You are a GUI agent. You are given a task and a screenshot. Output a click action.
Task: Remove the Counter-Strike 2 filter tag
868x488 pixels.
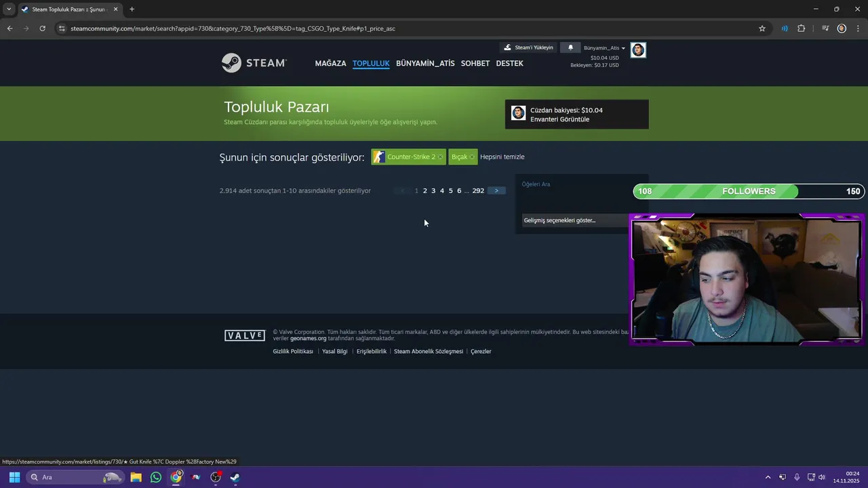point(440,157)
